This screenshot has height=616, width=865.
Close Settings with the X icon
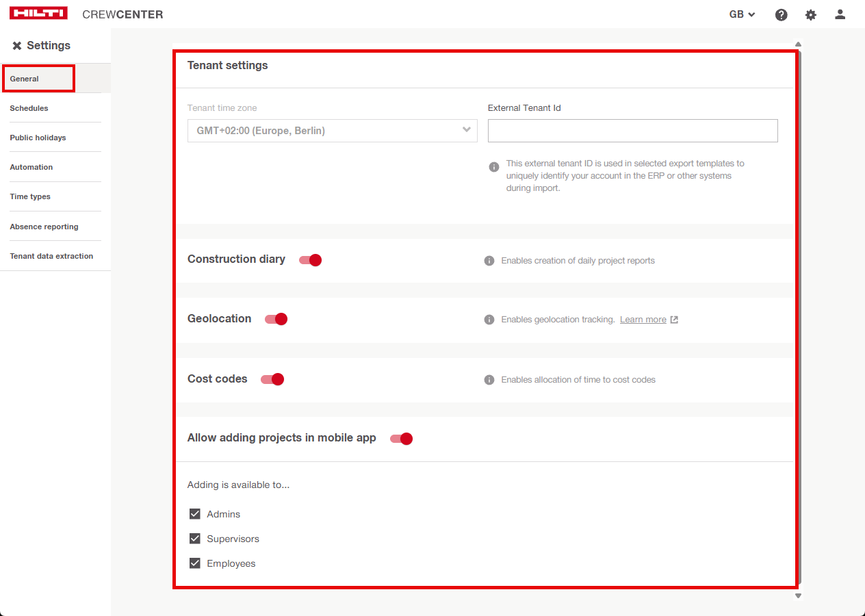point(17,46)
